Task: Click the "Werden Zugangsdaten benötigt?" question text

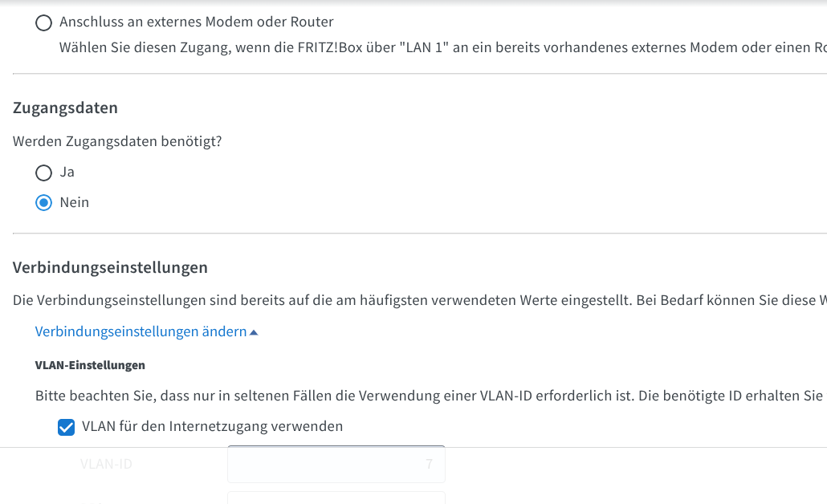Action: coord(117,141)
